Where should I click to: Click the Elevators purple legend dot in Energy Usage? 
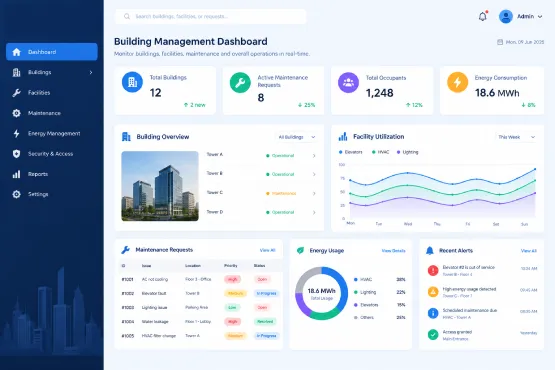(x=356, y=305)
